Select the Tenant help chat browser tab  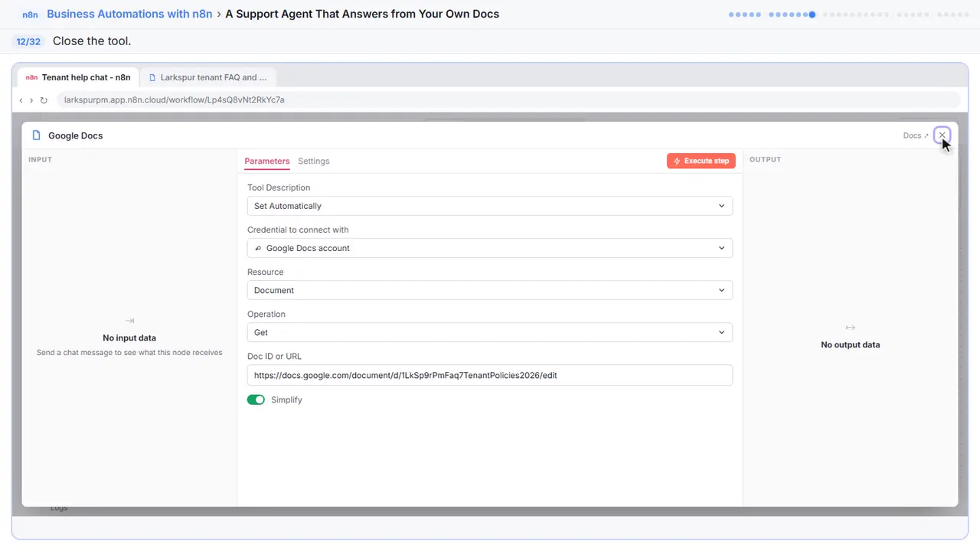(78, 77)
